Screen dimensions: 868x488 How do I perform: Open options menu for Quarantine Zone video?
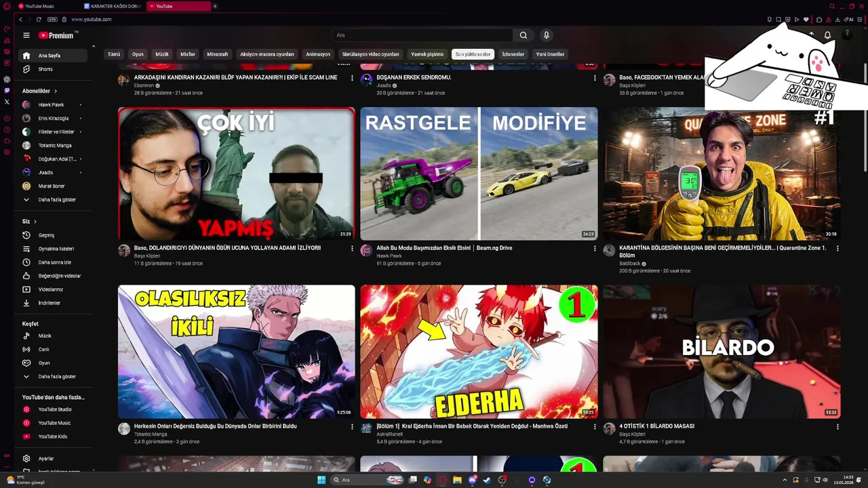pyautogui.click(x=837, y=249)
